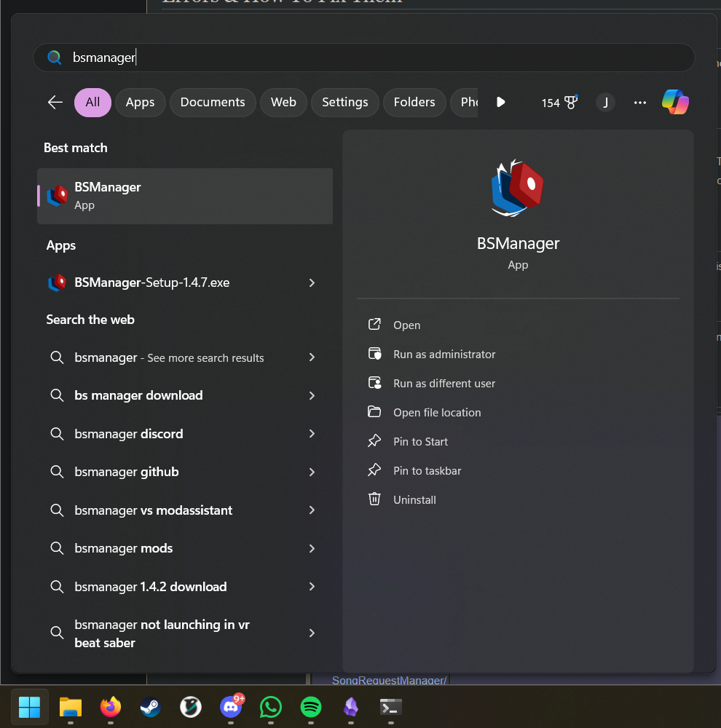Click the back arrow in search panel
This screenshot has height=728, width=721.
[55, 103]
